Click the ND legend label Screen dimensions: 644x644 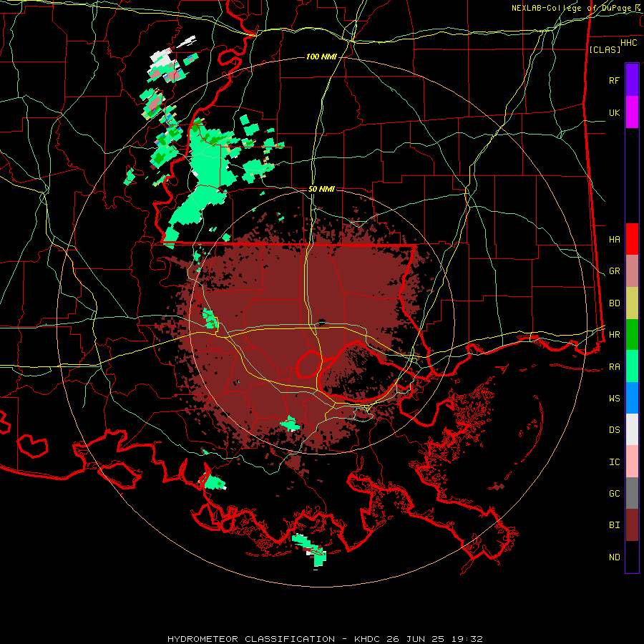coord(615,557)
